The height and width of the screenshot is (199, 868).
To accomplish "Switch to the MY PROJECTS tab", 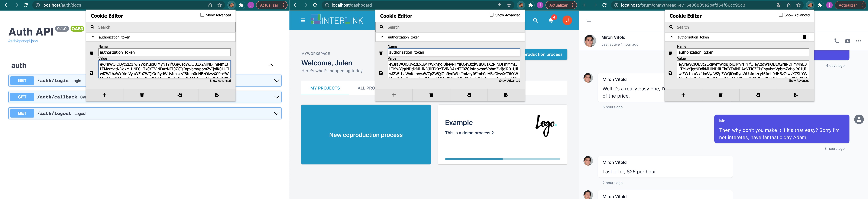I will [x=325, y=88].
